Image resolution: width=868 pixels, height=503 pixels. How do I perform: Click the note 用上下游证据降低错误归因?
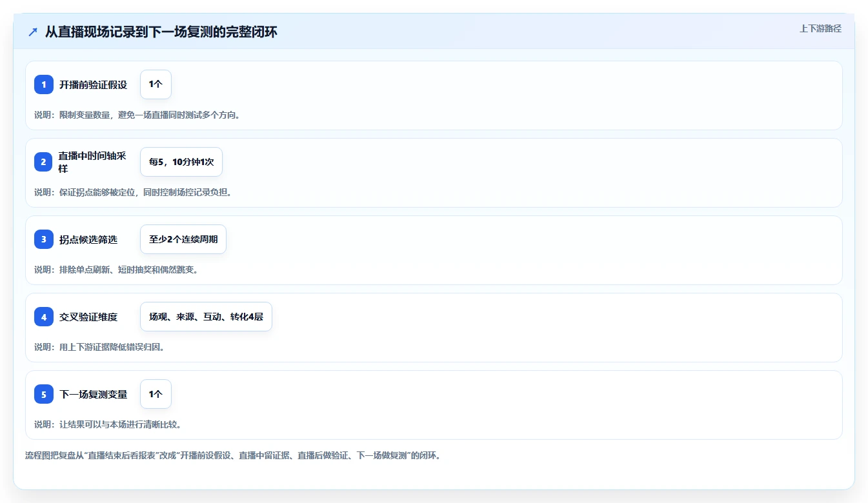tap(99, 347)
